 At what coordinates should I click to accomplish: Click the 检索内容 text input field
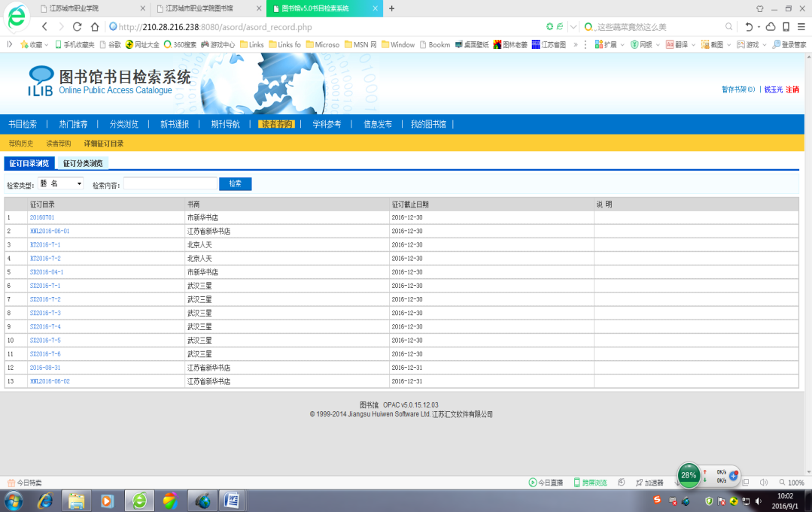click(x=170, y=183)
